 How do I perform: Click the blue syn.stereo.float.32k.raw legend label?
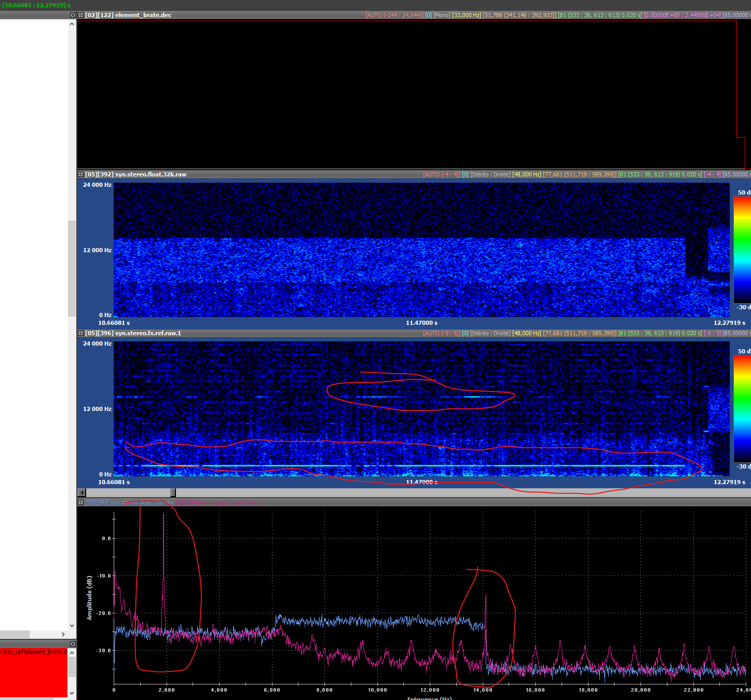(x=130, y=502)
